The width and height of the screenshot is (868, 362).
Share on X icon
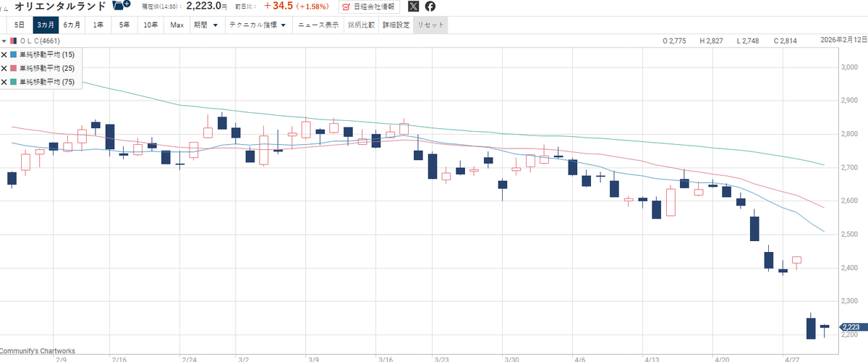413,7
